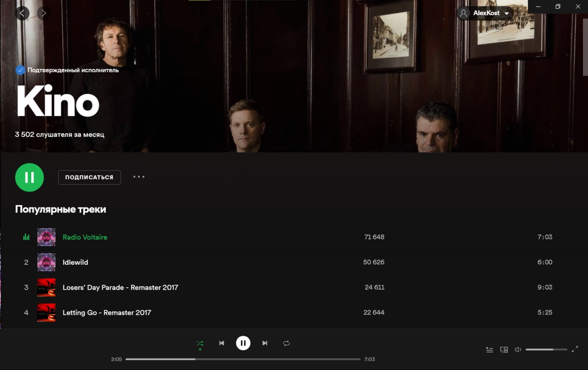588x370 pixels.
Task: Click the Kino artist name title
Action: click(x=58, y=101)
